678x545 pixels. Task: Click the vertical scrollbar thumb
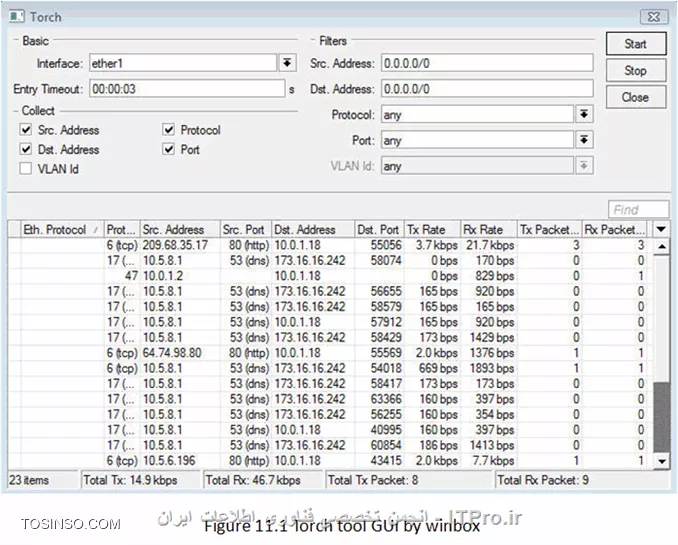(x=662, y=417)
